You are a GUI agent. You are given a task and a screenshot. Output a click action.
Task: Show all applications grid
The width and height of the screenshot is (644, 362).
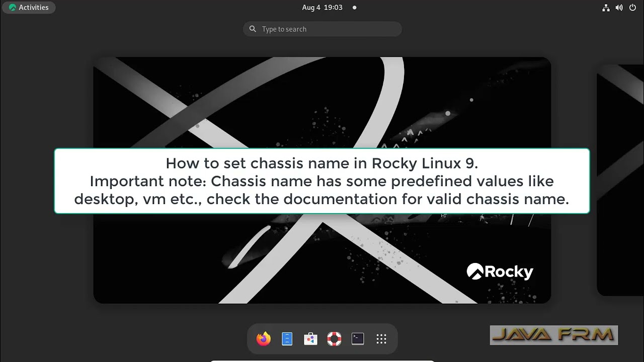point(381,339)
